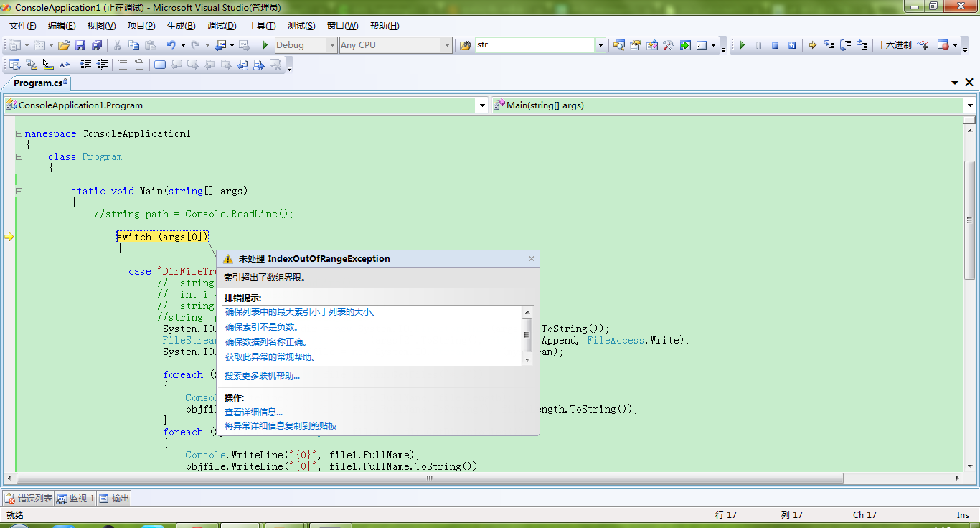Open Solution Explorer icon

coord(619,45)
